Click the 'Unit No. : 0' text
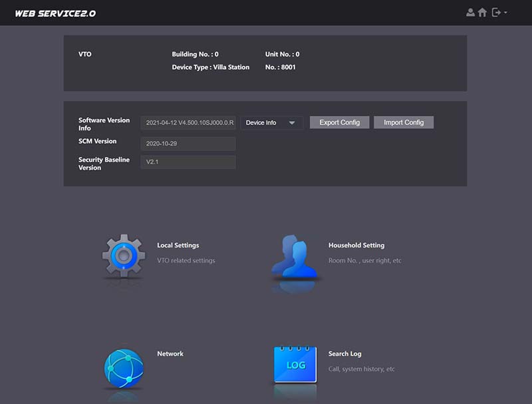The image size is (532, 404). 282,55
